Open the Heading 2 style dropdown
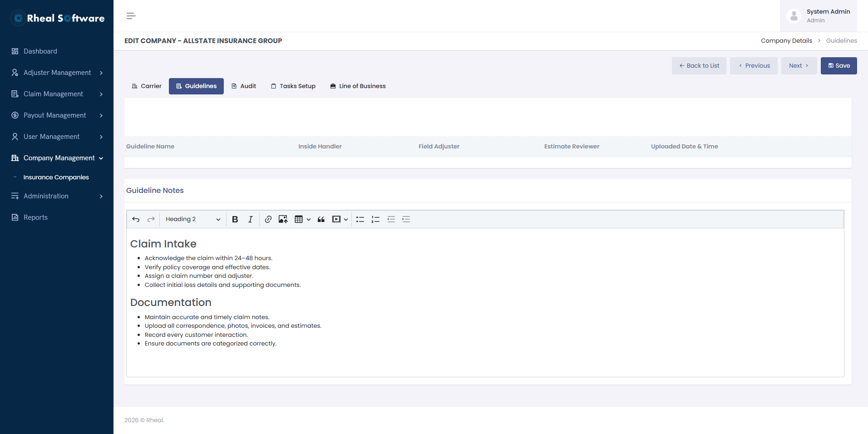Viewport: 868px width, 434px height. [193, 219]
